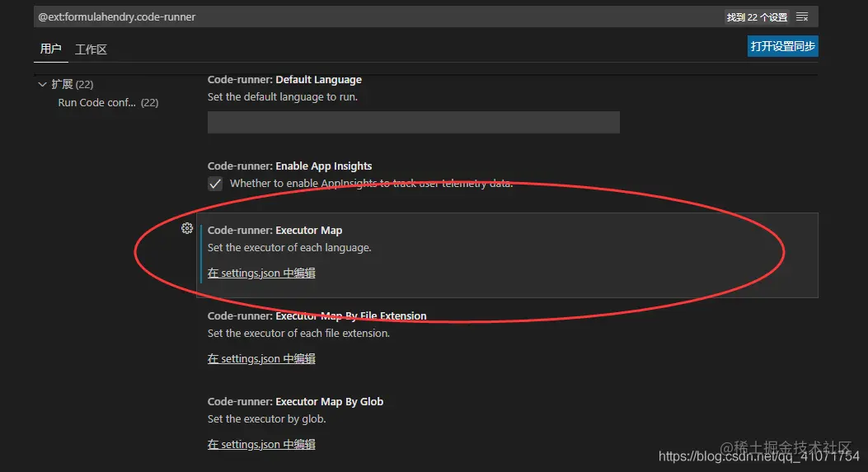Select 'Set the executor by glob.' description
This screenshot has height=472, width=868.
(266, 419)
